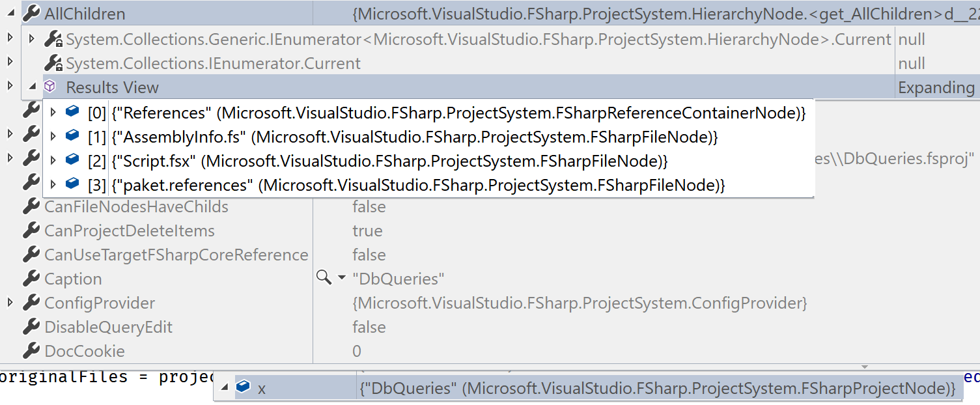Click the CanProjectDeleteItems property name
Screen dimensions: 980x405
point(130,231)
